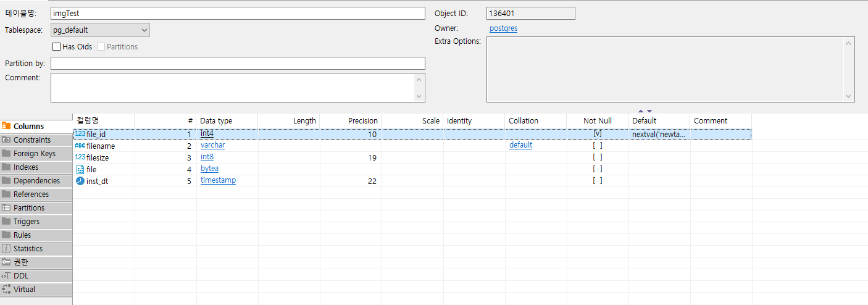Viewport: 868px width, 305px height.
Task: Click the Constraints tab icon
Action: tap(6, 140)
